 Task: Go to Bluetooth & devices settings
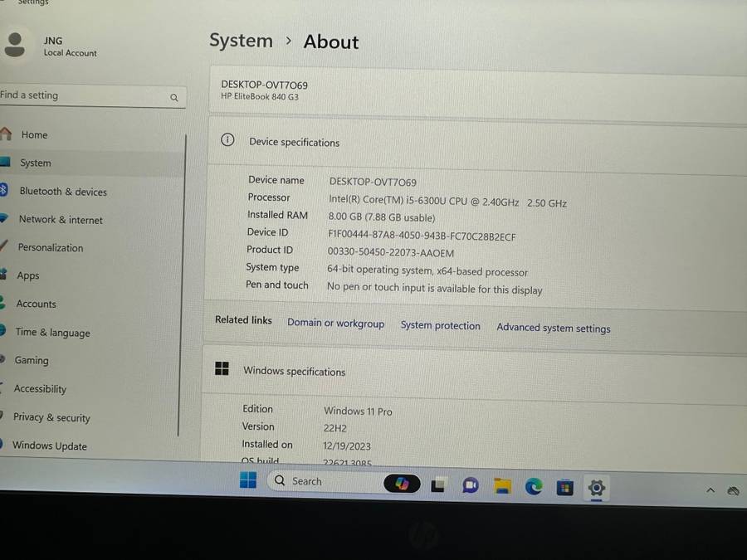pyautogui.click(x=63, y=192)
